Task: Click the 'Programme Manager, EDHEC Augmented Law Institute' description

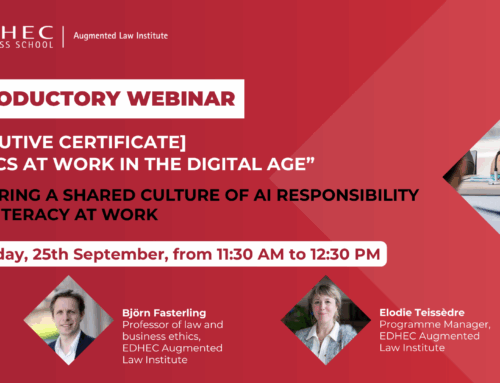Action: (435, 336)
